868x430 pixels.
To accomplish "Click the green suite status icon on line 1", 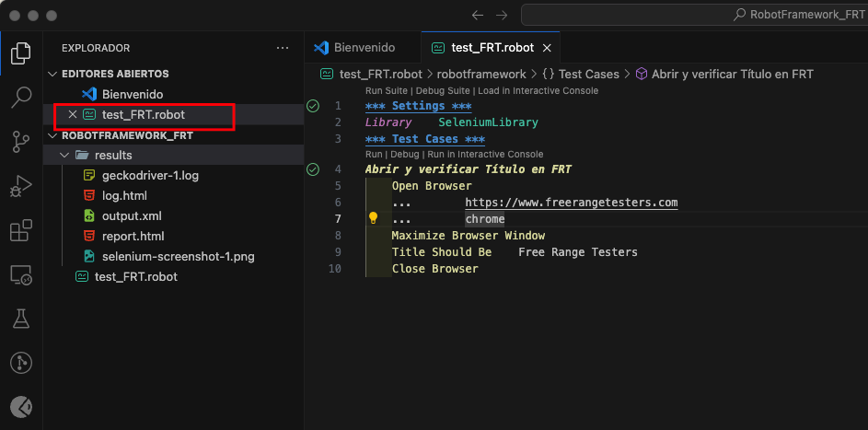I will [313, 106].
